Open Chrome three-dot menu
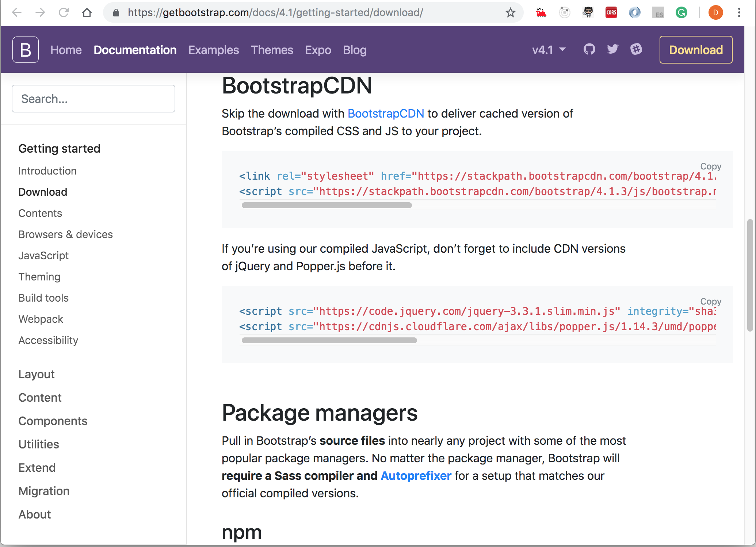 point(739,13)
